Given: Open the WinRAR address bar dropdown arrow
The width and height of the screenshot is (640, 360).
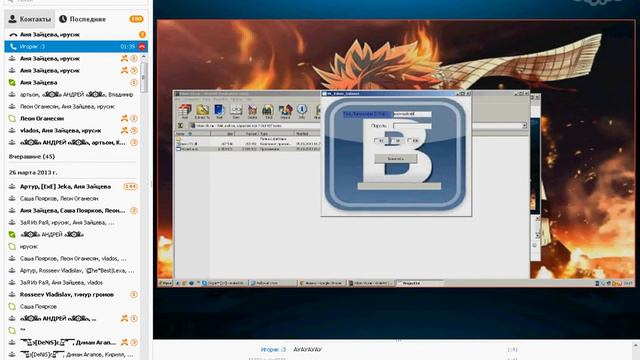Looking at the screenshot, I should pos(524,126).
